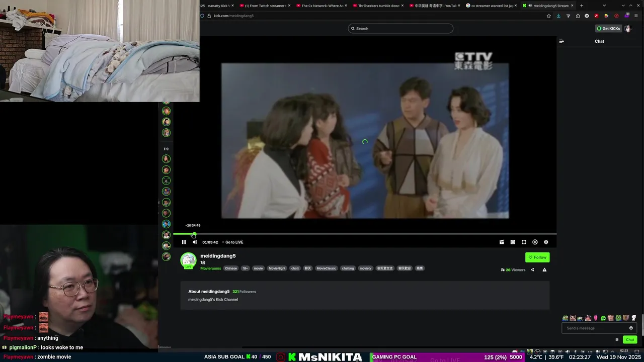Expand the sidebar using the (•) live icon
The width and height of the screenshot is (644, 362).
click(166, 149)
